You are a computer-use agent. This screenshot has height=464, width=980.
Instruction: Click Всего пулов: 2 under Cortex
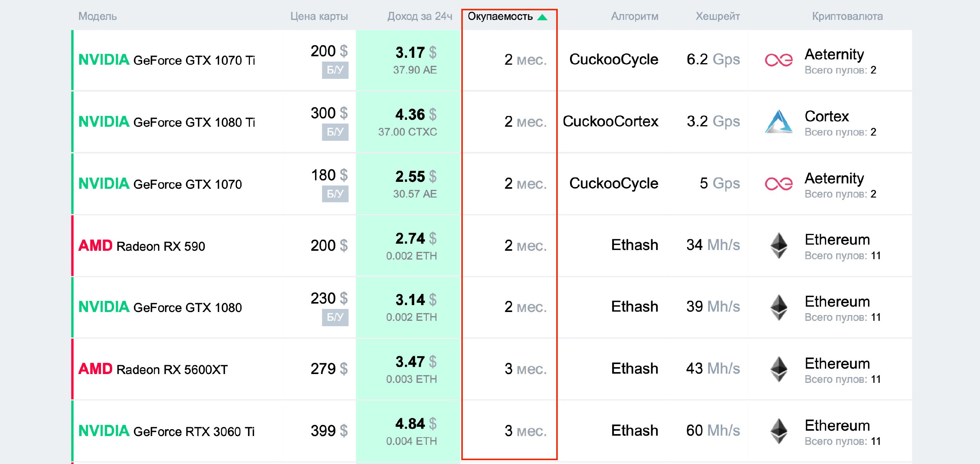click(840, 132)
